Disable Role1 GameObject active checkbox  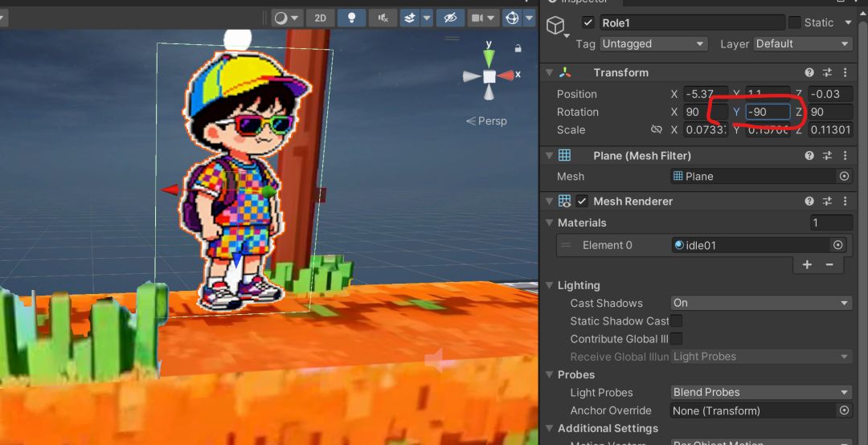588,22
